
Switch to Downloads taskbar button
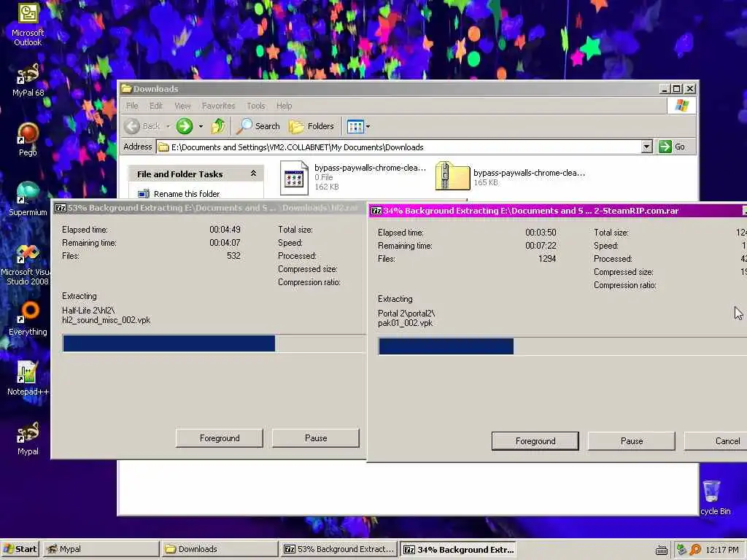(x=220, y=549)
